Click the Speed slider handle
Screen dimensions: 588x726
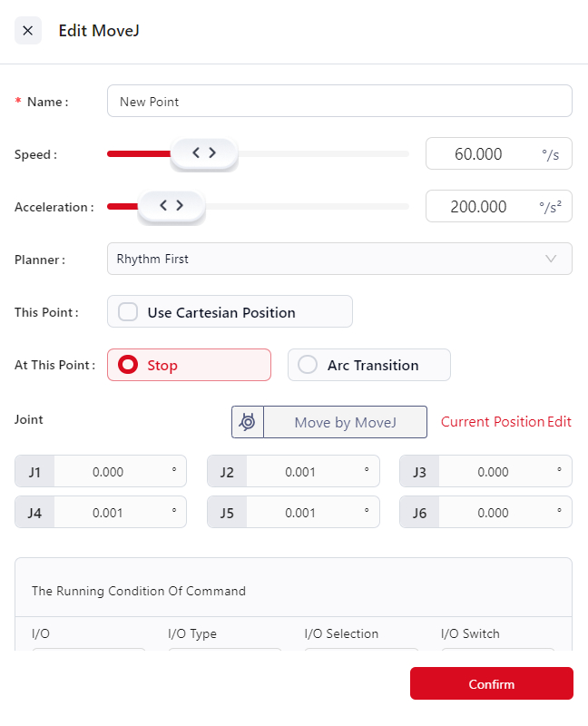click(204, 153)
